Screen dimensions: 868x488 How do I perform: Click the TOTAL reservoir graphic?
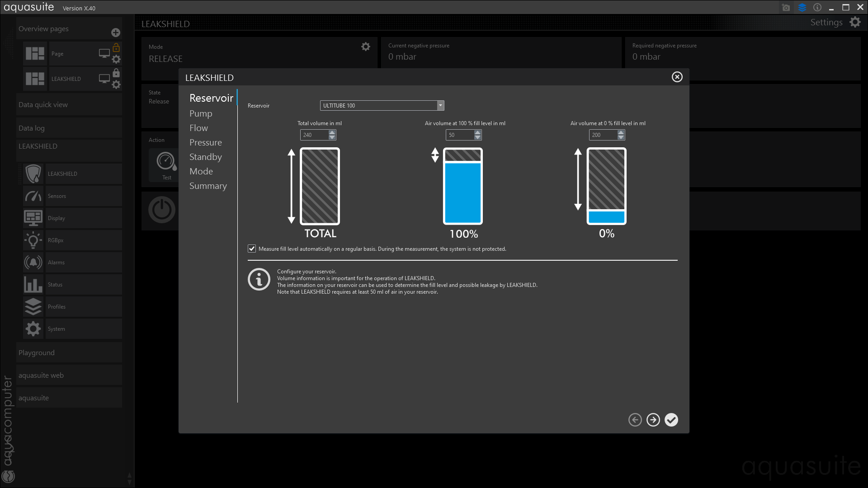[320, 186]
